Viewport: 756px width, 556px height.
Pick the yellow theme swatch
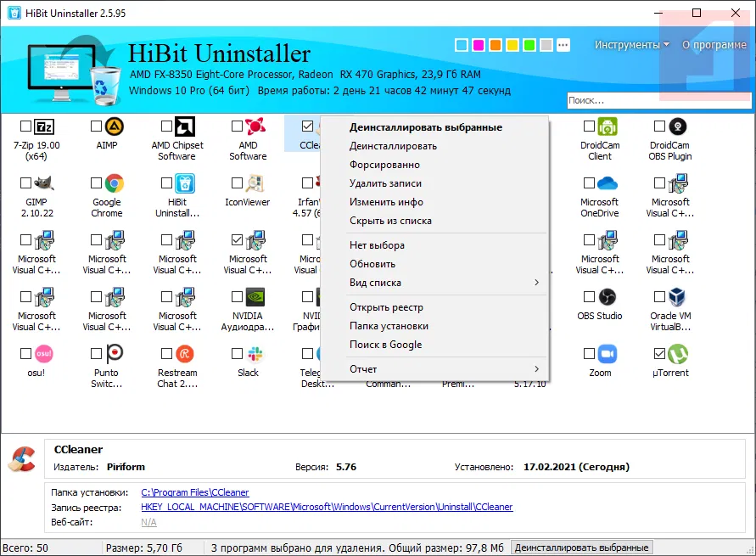[512, 45]
